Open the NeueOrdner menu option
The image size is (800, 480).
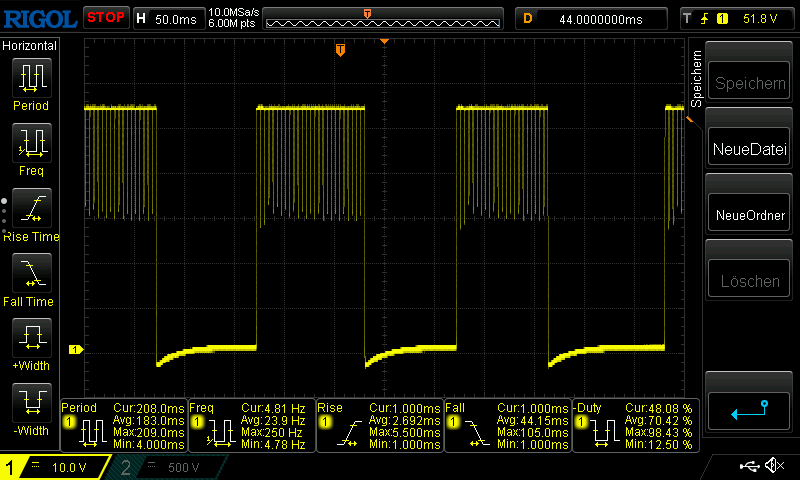pos(750,215)
